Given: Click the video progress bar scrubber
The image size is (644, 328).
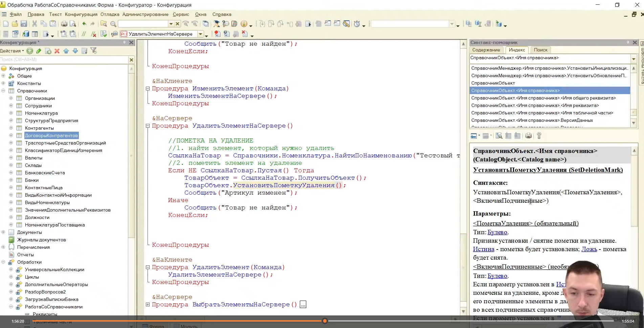Looking at the screenshot, I should coord(325,321).
